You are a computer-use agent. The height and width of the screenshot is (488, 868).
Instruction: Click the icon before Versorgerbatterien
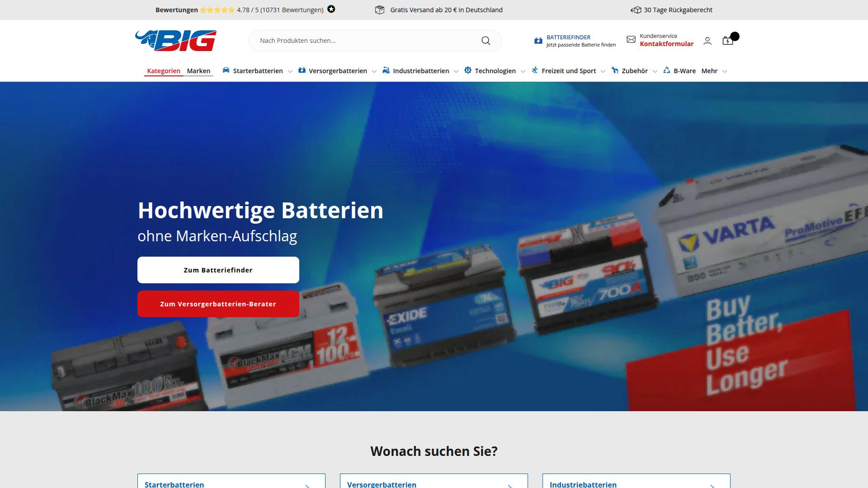tap(302, 70)
